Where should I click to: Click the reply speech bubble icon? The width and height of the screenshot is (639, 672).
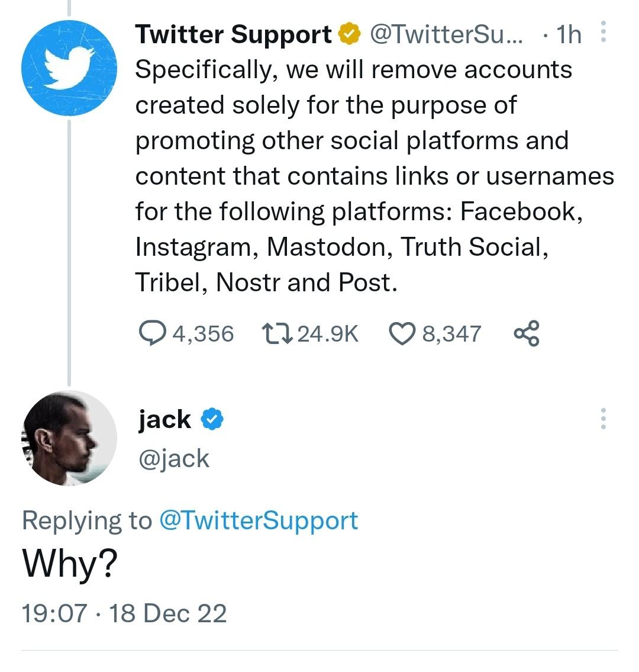[151, 333]
